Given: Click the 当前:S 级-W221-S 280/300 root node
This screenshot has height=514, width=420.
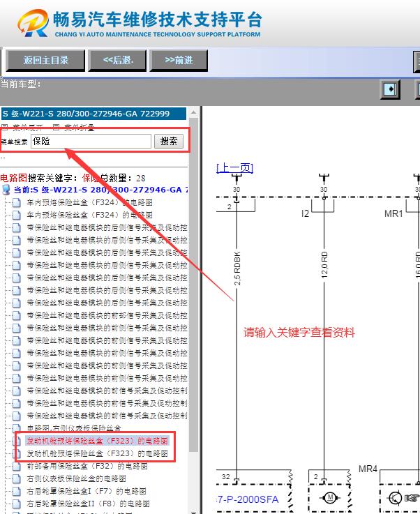Looking at the screenshot, I should (101, 190).
